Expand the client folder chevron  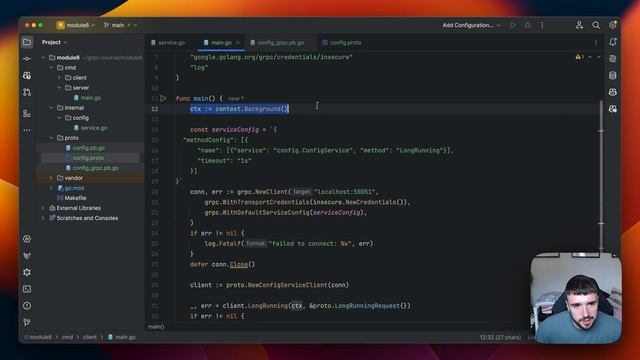click(60, 78)
